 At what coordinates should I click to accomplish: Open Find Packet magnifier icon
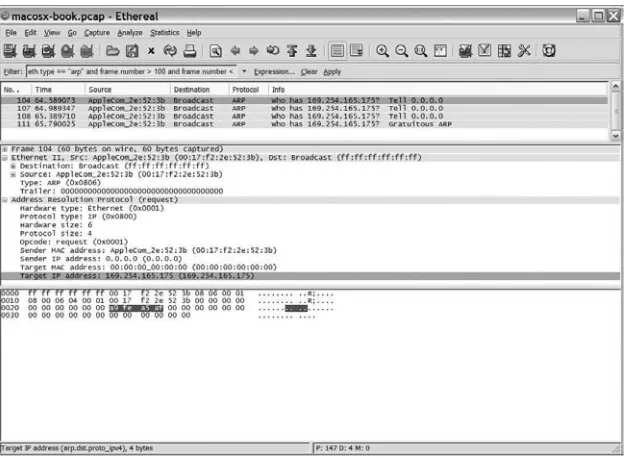point(215,51)
